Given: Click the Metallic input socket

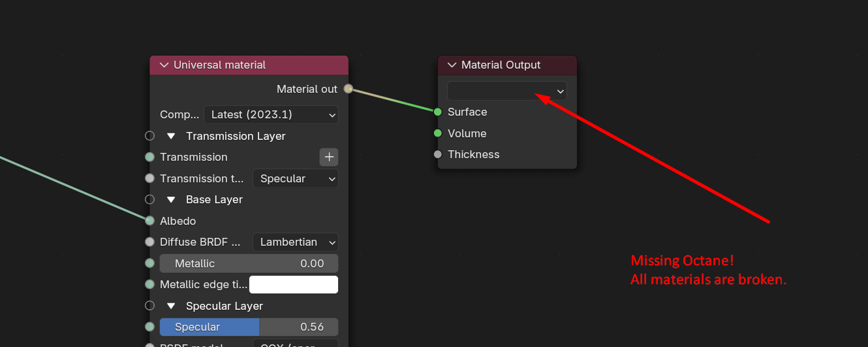Looking at the screenshot, I should [149, 263].
